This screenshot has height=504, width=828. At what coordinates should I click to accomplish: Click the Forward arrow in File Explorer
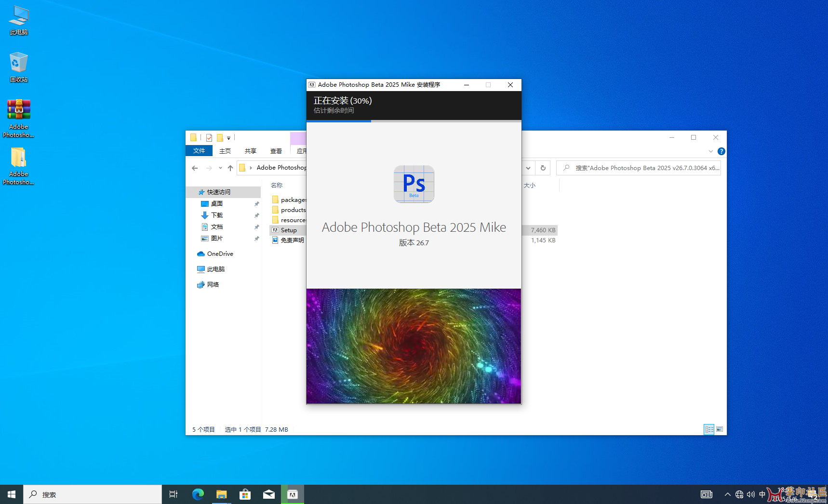(x=209, y=168)
